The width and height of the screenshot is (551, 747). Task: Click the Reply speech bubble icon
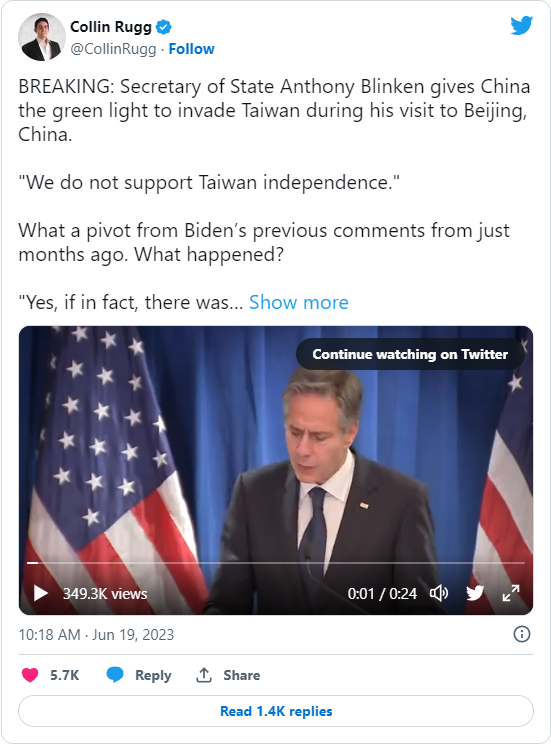[x=115, y=675]
